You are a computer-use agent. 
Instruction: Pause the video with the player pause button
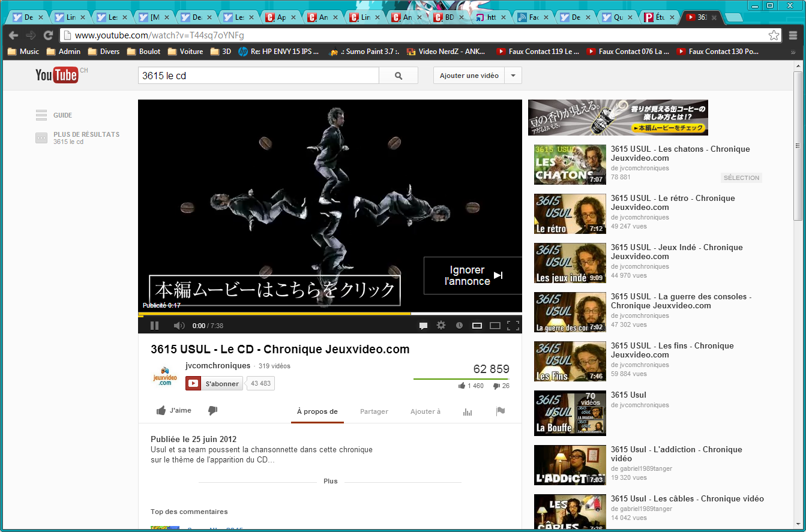pos(154,326)
